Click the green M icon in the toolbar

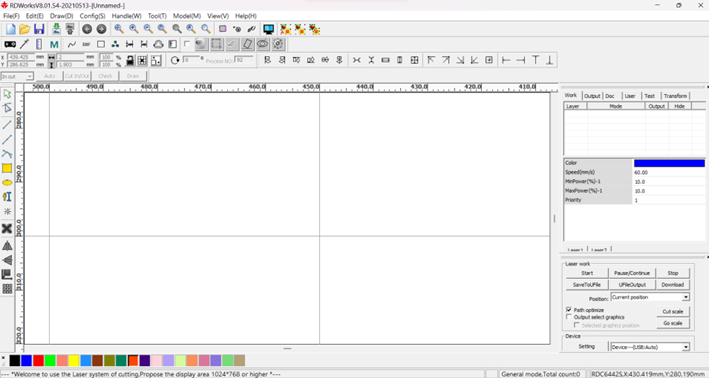(x=54, y=44)
